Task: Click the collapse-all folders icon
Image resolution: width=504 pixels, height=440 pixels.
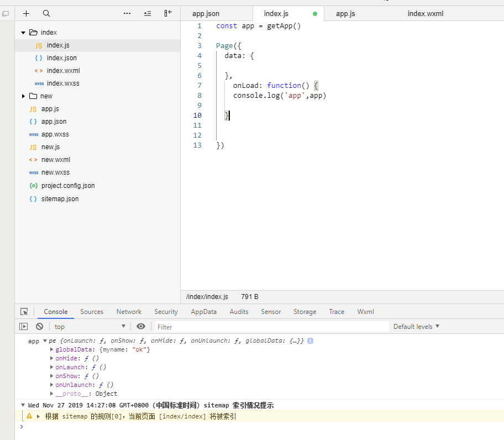Action: pyautogui.click(x=148, y=13)
